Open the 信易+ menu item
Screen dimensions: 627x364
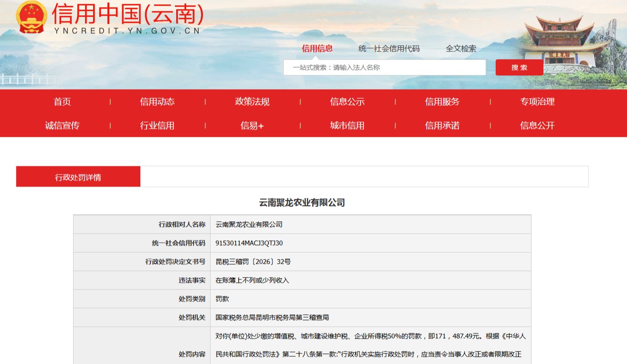click(252, 125)
